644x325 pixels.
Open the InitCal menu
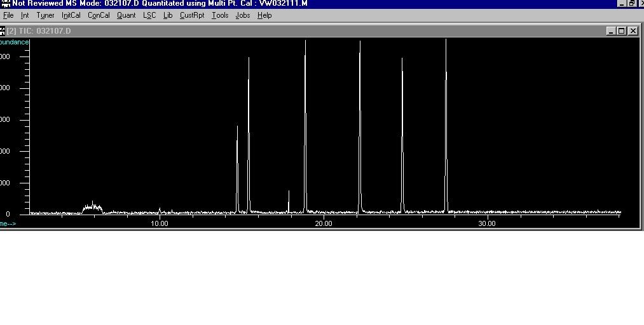[x=71, y=15]
